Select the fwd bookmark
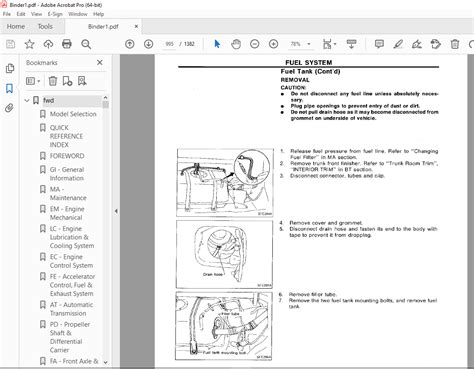This screenshot has height=369, width=474. coord(49,100)
